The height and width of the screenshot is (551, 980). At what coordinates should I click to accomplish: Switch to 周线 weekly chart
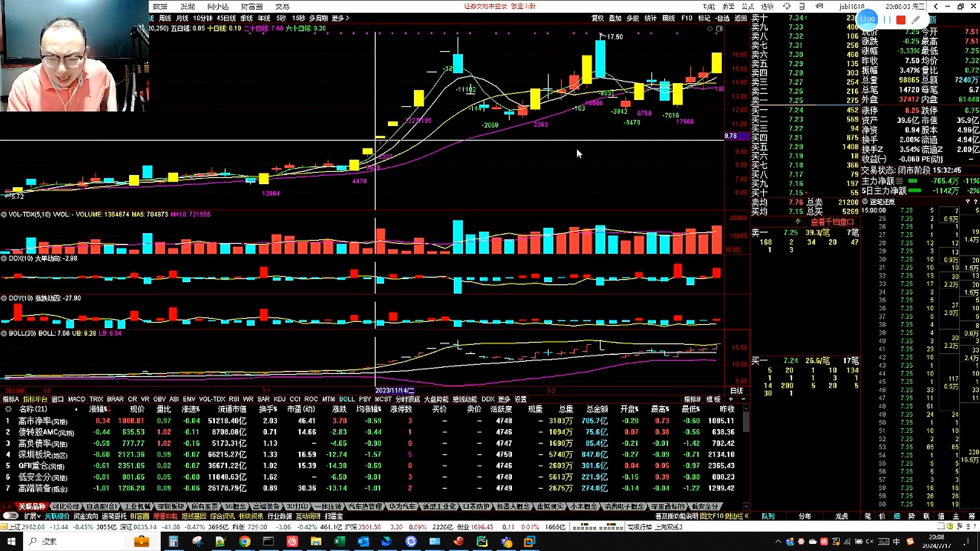pos(165,18)
